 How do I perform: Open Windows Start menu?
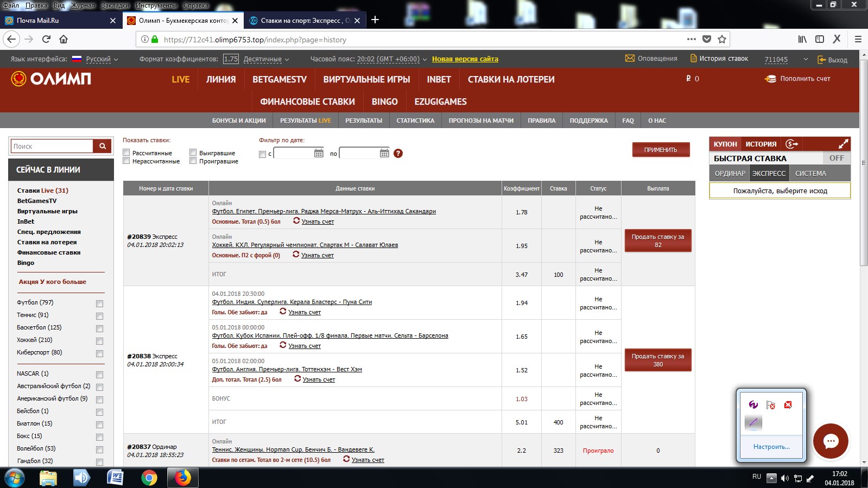(15, 478)
